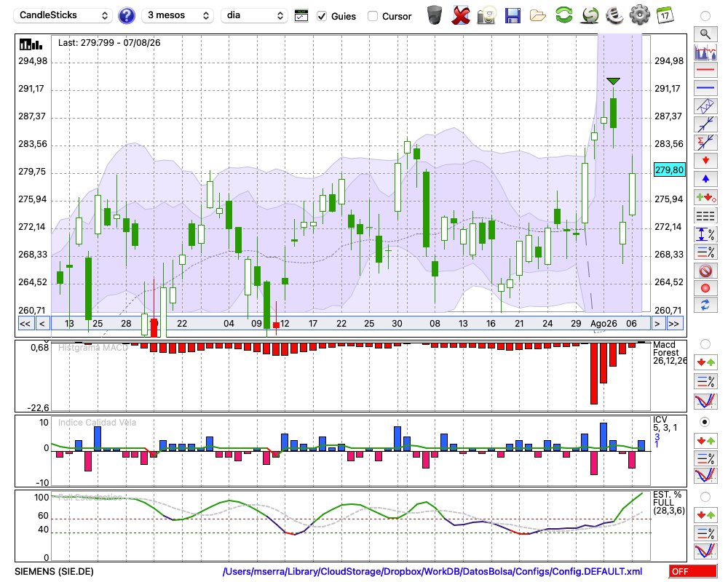The width and height of the screenshot is (728, 582).
Task: Click the blue help question mark icon
Action: pos(126,16)
